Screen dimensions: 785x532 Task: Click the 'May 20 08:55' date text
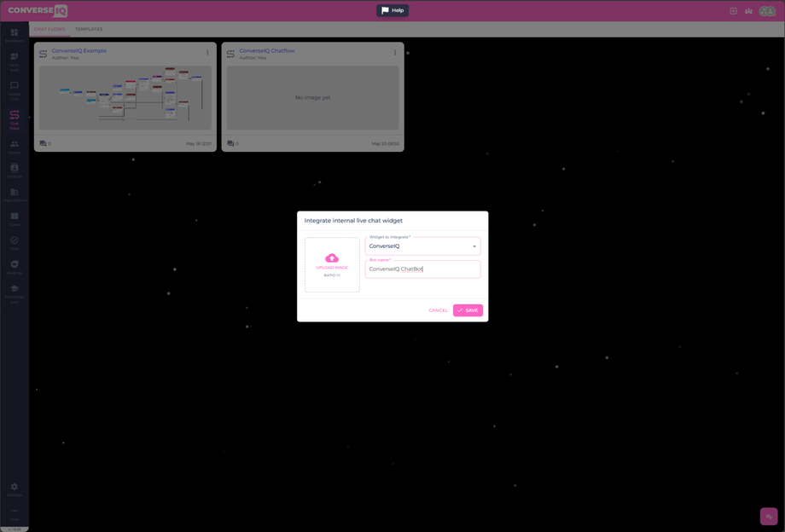[x=386, y=143]
